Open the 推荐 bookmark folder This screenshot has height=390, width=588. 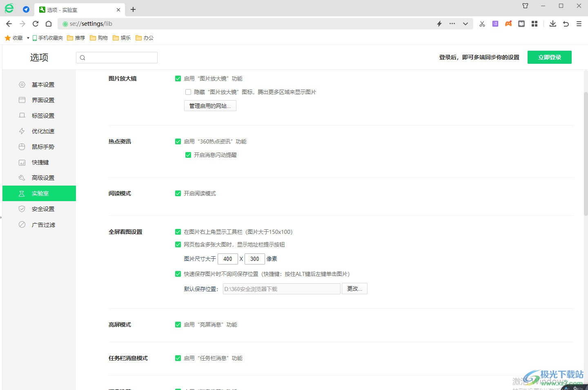pyautogui.click(x=76, y=38)
